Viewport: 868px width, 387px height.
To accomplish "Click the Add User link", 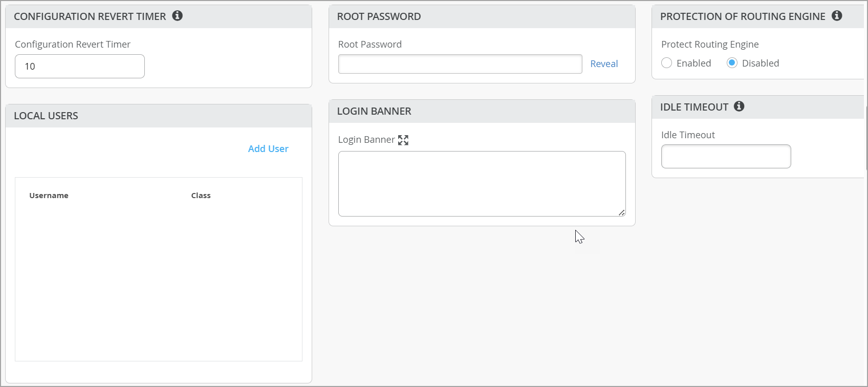I will click(268, 149).
